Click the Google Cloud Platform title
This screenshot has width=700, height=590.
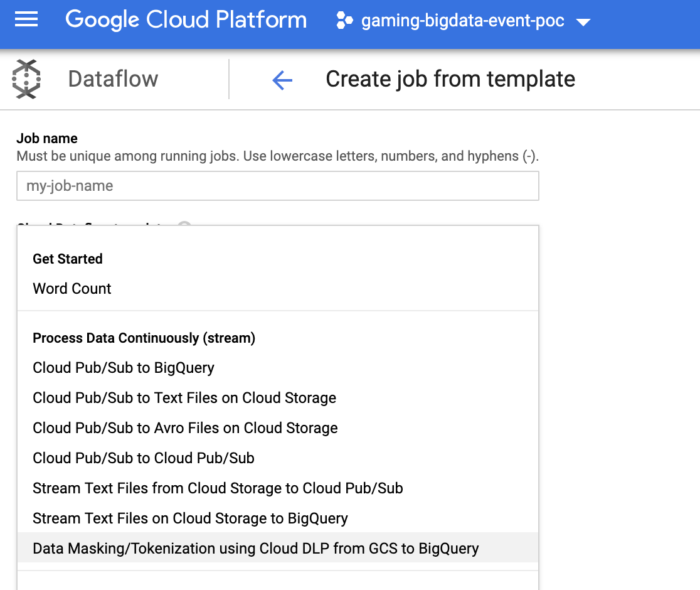click(186, 19)
